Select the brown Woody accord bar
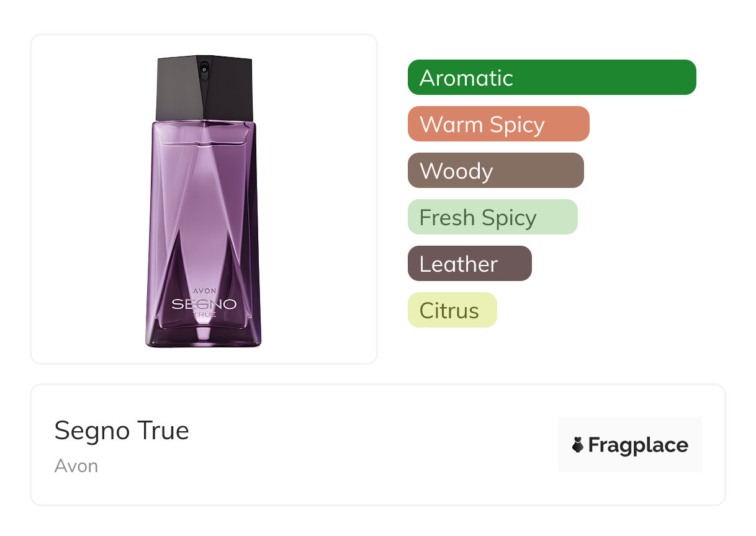The height and width of the screenshot is (536, 756). 495,171
